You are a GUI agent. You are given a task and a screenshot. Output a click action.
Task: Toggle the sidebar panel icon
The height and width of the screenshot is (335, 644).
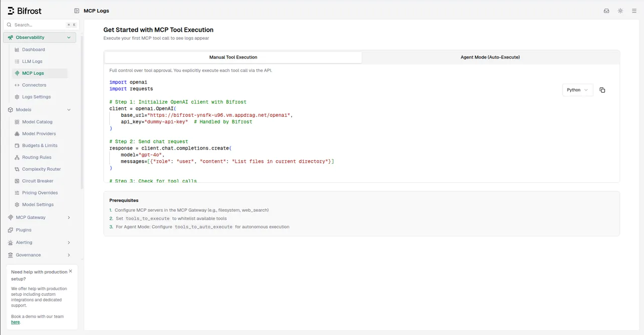[76, 11]
